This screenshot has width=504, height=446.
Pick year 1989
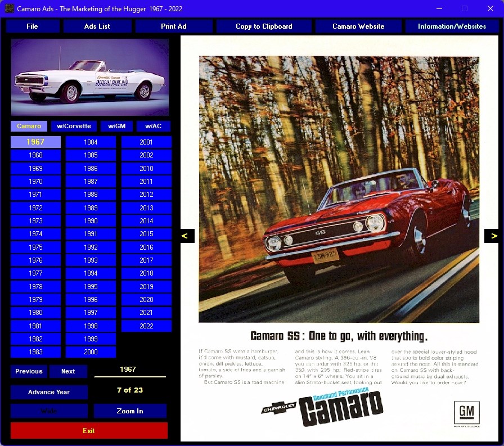pos(91,208)
